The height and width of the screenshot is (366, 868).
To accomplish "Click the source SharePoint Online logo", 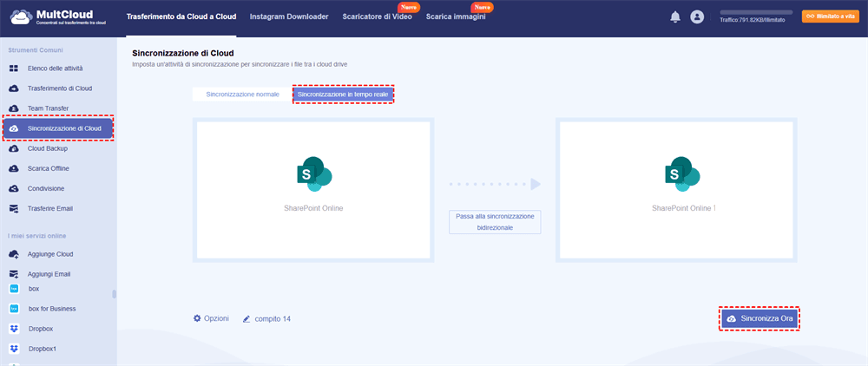I will point(313,174).
